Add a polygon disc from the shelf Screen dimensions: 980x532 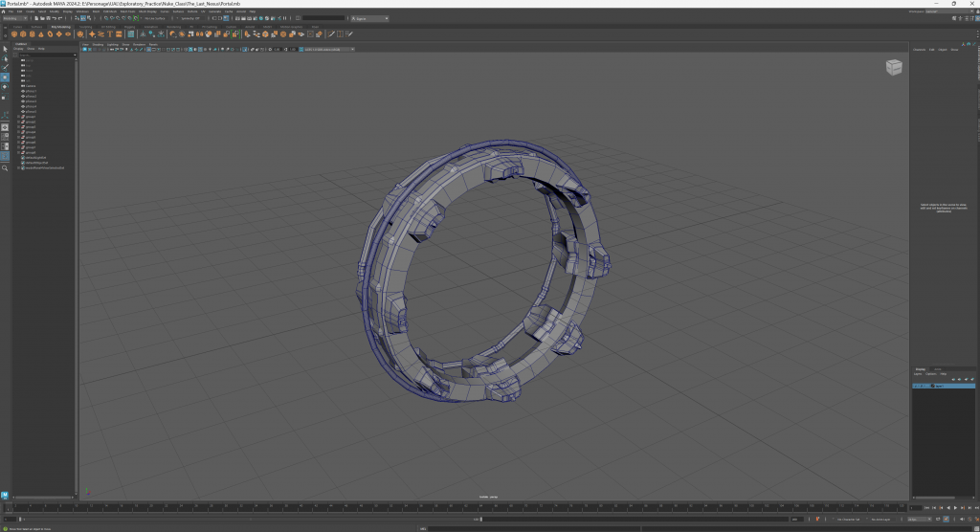68,34
